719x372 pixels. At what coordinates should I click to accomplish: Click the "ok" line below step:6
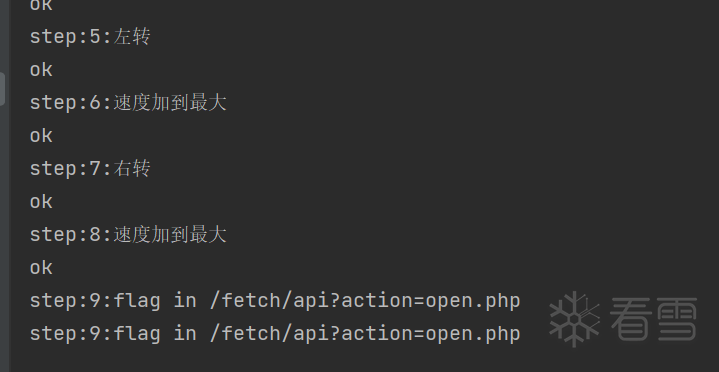click(41, 136)
